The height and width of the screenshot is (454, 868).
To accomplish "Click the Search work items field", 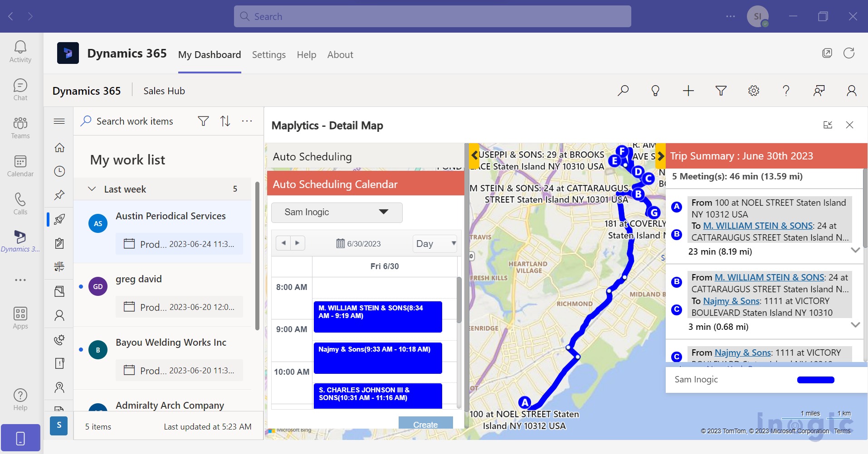I will (135, 121).
